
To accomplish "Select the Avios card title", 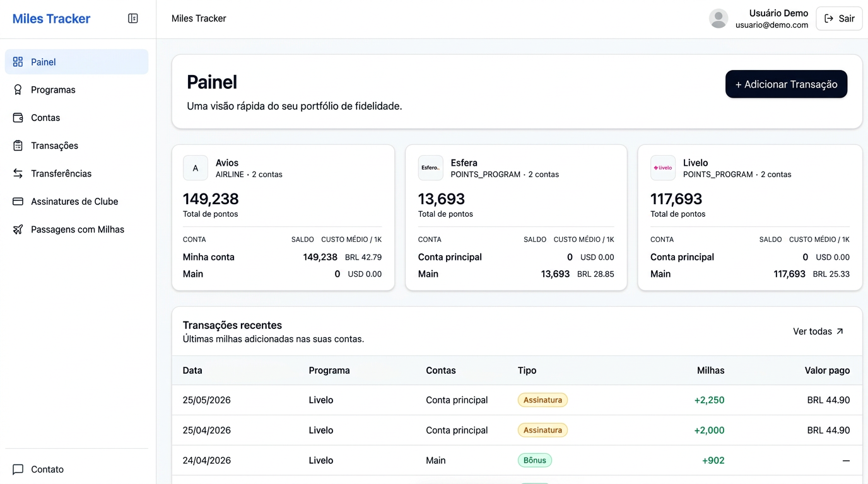I will 227,163.
